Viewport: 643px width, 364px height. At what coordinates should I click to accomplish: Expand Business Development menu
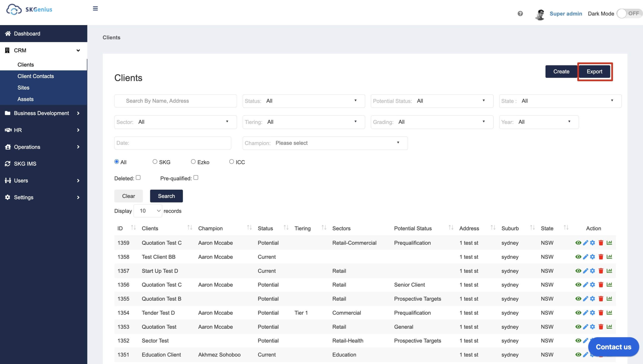(43, 113)
